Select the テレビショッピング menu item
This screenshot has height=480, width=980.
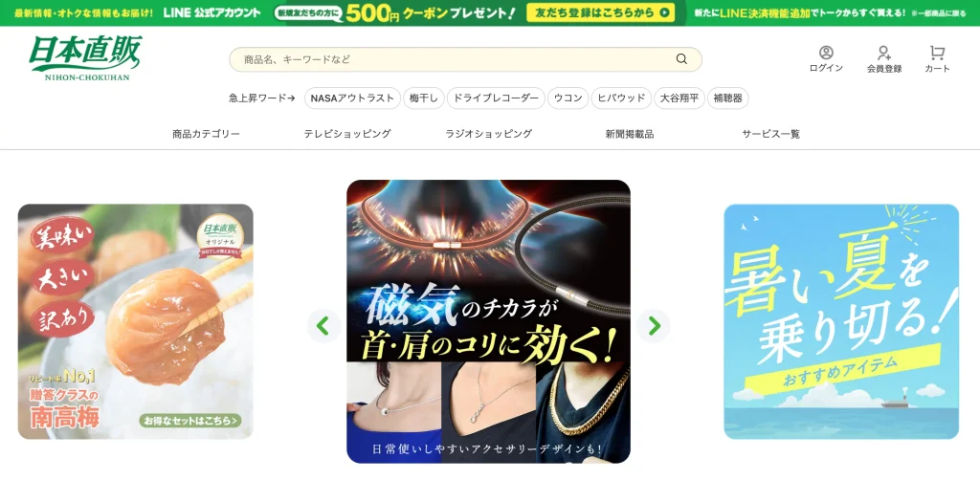(347, 134)
